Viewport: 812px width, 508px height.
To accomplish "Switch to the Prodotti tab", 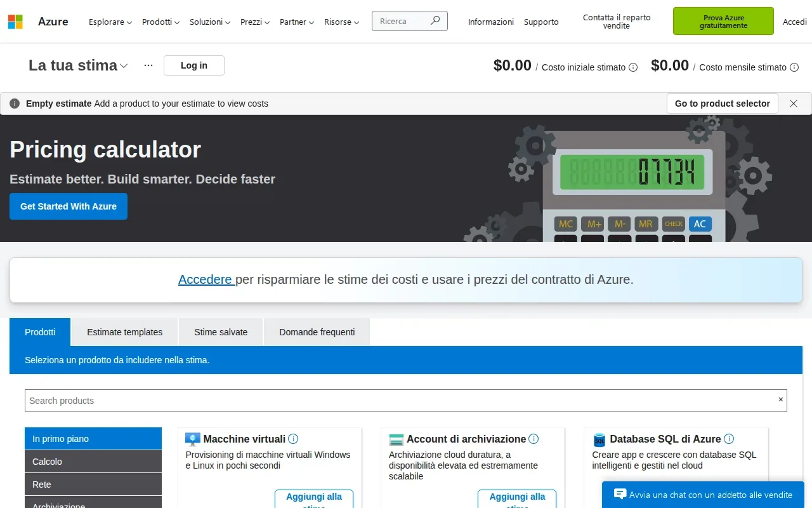I will click(40, 332).
